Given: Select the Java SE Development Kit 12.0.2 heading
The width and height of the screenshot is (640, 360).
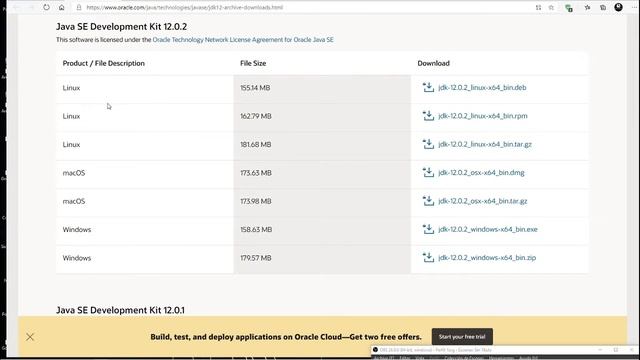Looking at the screenshot, I should point(121,27).
